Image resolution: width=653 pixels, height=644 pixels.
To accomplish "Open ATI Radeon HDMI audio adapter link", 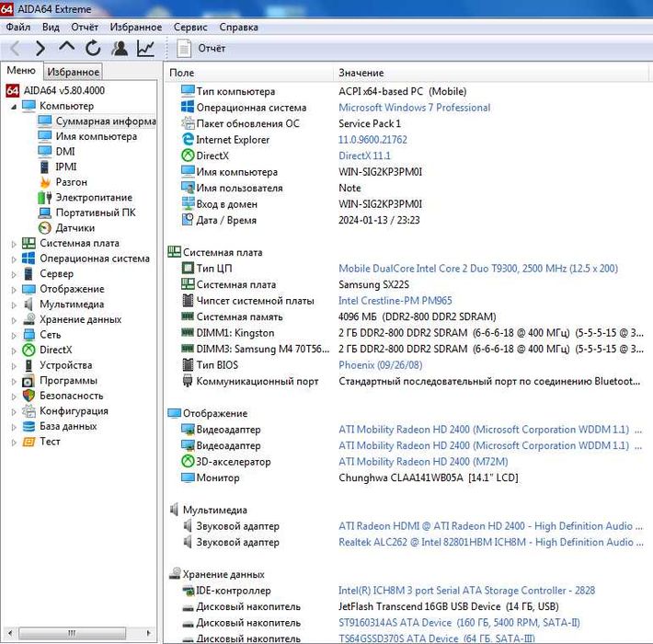I will point(490,526).
